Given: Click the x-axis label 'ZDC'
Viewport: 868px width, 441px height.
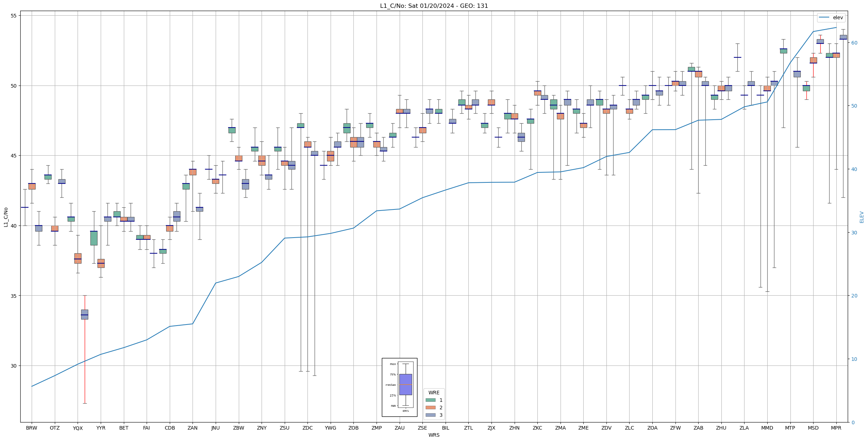Looking at the screenshot, I should tap(307, 428).
